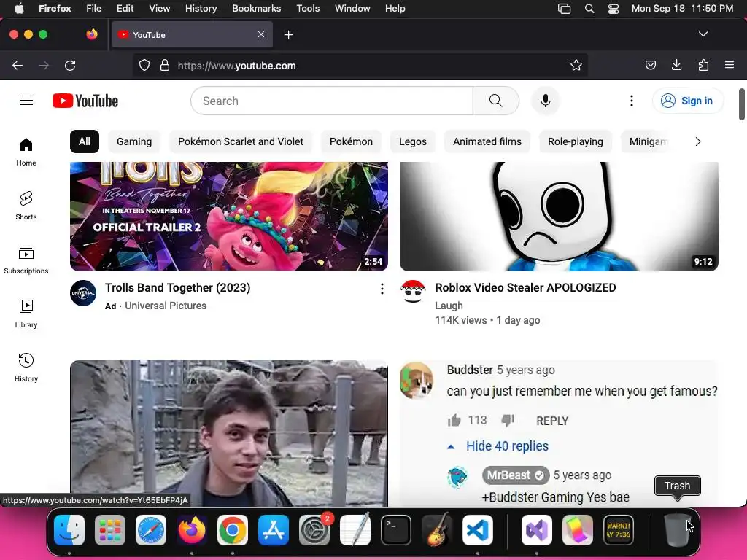Open macOS Control Center icon
The width and height of the screenshot is (747, 560).
(614, 9)
